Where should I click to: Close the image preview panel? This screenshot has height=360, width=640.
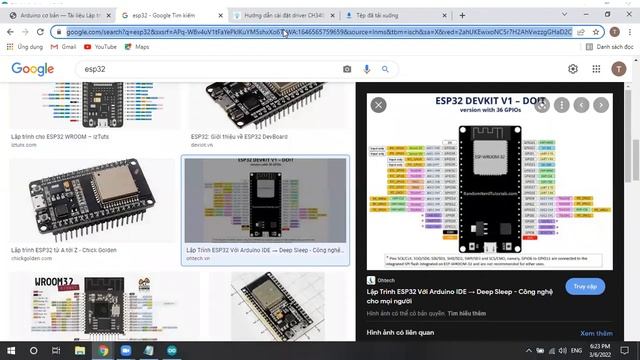pos(378,105)
